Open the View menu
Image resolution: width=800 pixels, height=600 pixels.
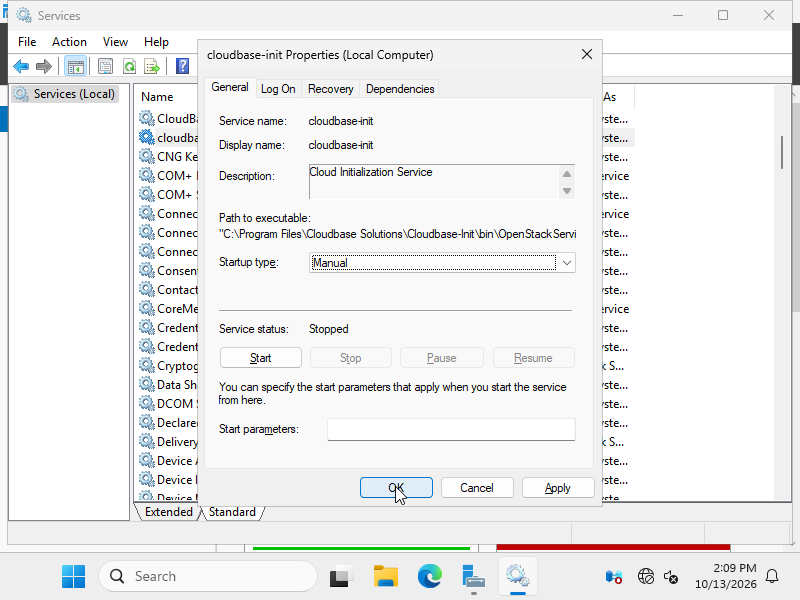coord(115,42)
